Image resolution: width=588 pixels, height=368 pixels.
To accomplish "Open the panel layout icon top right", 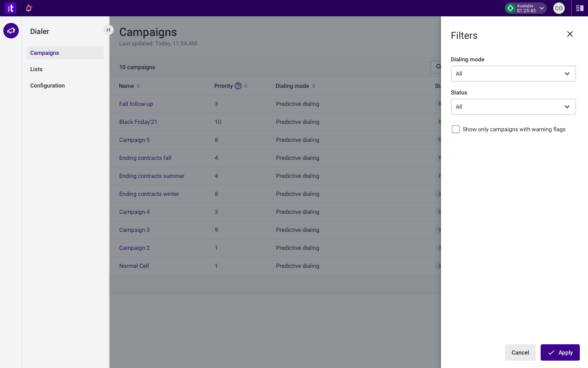I will (x=579, y=8).
